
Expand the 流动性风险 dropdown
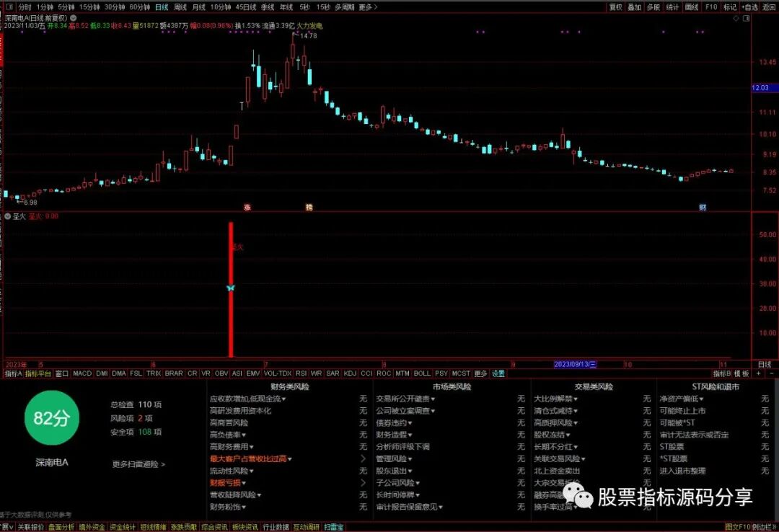[x=232, y=471]
